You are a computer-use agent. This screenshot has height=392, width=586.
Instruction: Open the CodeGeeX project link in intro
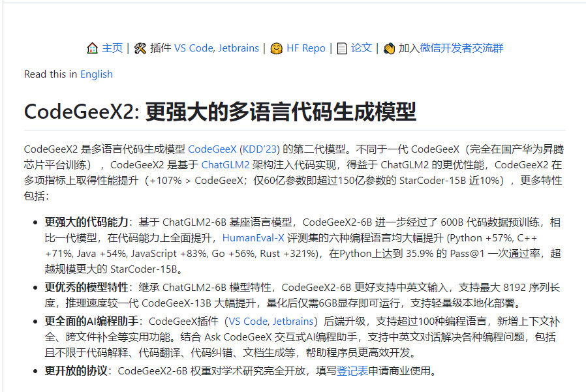(x=212, y=149)
